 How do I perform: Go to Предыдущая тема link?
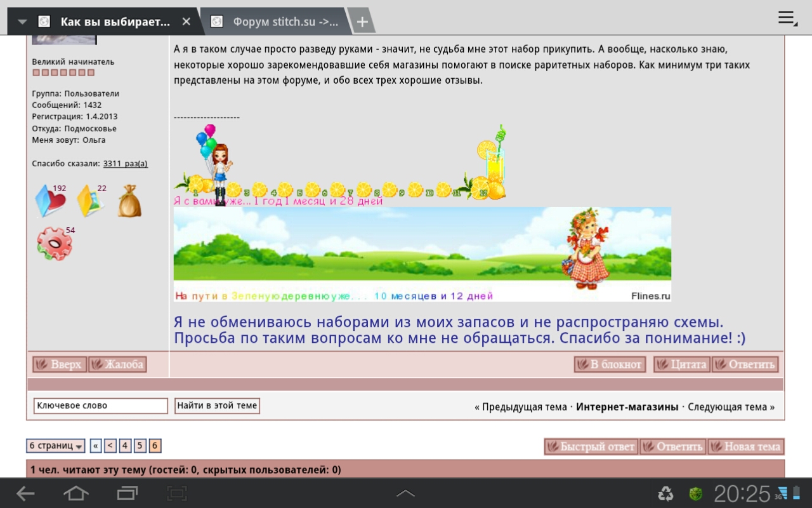coord(524,407)
